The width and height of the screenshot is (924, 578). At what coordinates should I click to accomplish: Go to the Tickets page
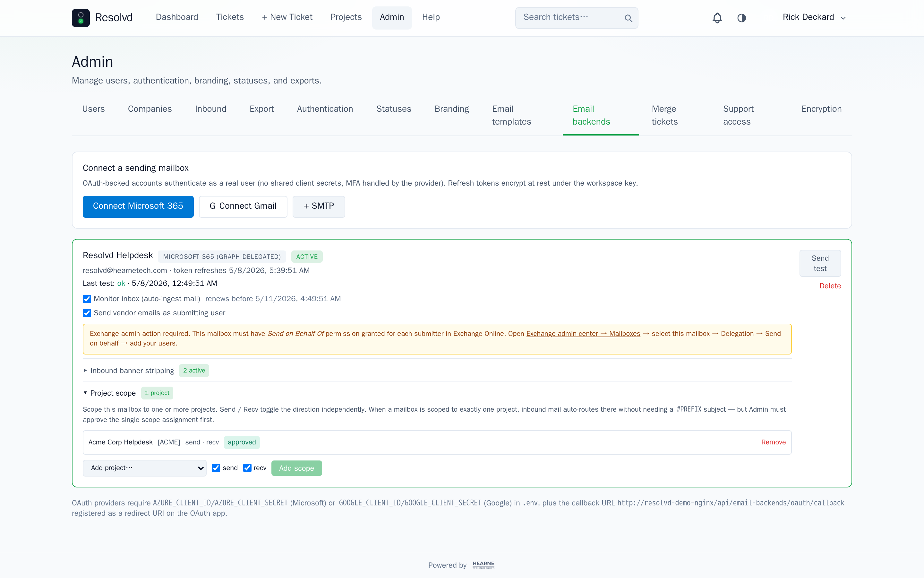click(x=230, y=17)
